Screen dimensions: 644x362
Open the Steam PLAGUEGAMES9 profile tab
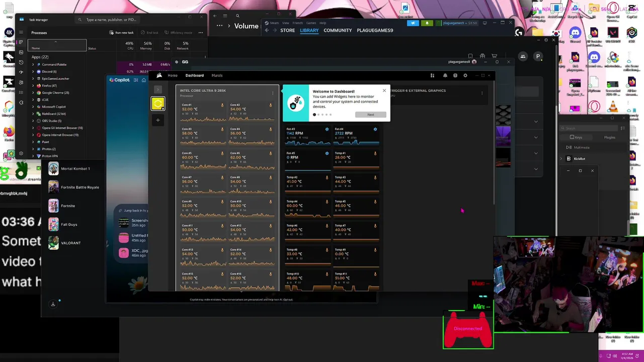click(375, 30)
